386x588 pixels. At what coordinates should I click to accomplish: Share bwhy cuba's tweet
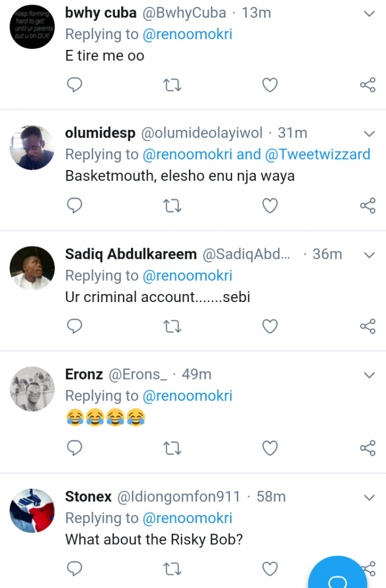click(x=368, y=86)
